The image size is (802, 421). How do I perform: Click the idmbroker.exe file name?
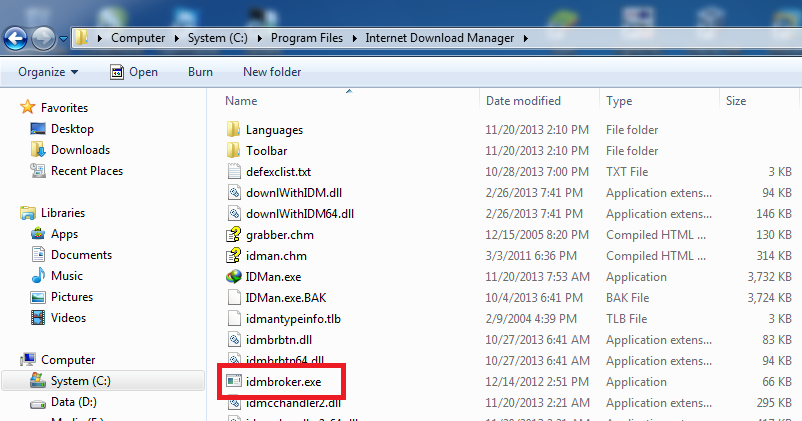point(283,382)
